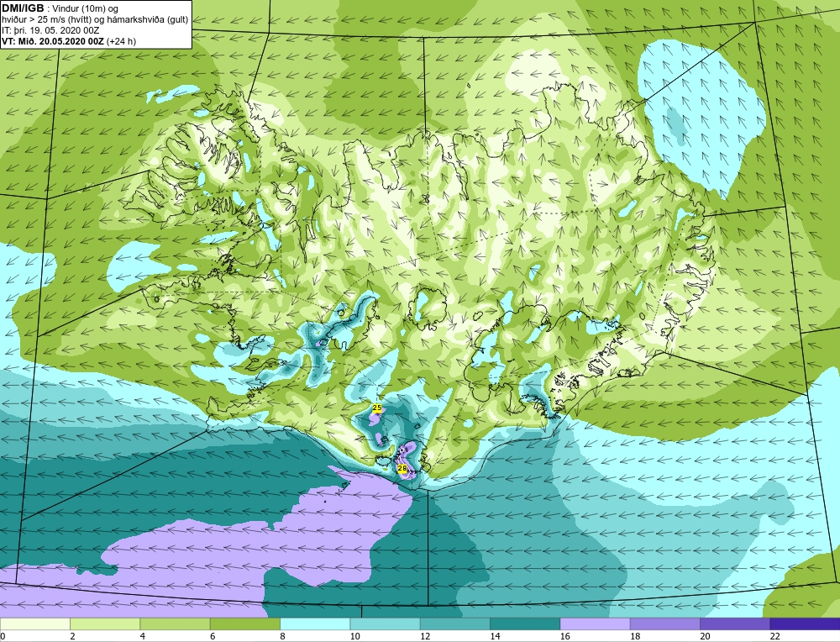This screenshot has height=642, width=840.
Task: Click the scale number "20"
Action: pos(705,637)
